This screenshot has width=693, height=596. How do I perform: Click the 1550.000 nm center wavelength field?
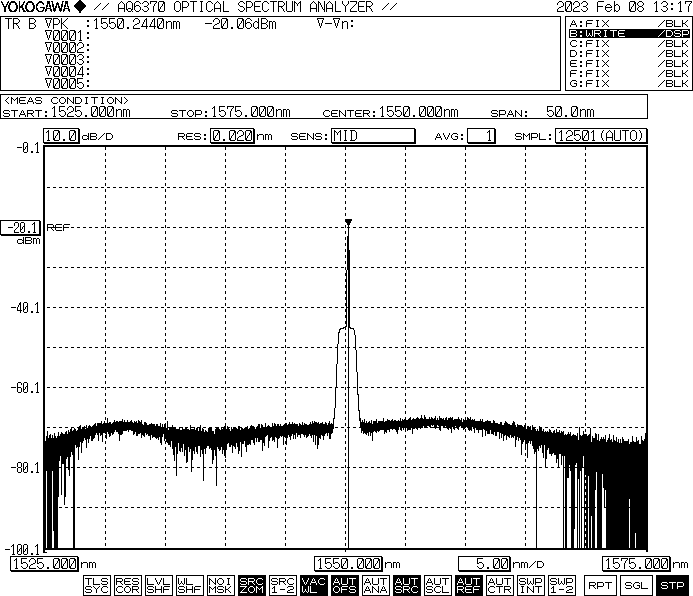pos(349,564)
